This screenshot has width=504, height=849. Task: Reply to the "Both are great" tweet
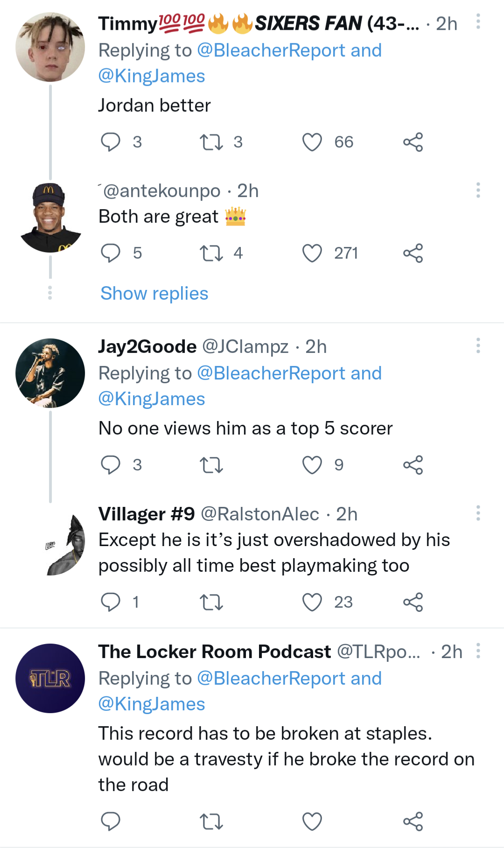(111, 253)
